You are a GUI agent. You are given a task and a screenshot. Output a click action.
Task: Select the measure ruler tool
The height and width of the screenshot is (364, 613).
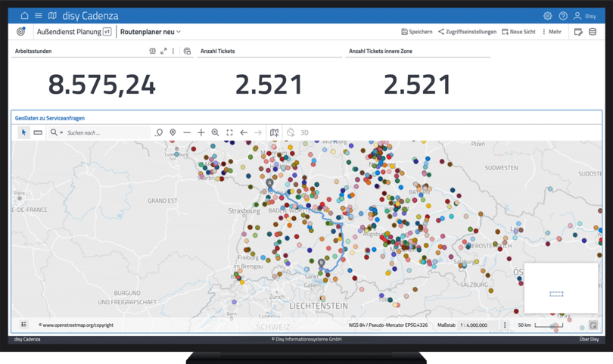[x=38, y=132]
